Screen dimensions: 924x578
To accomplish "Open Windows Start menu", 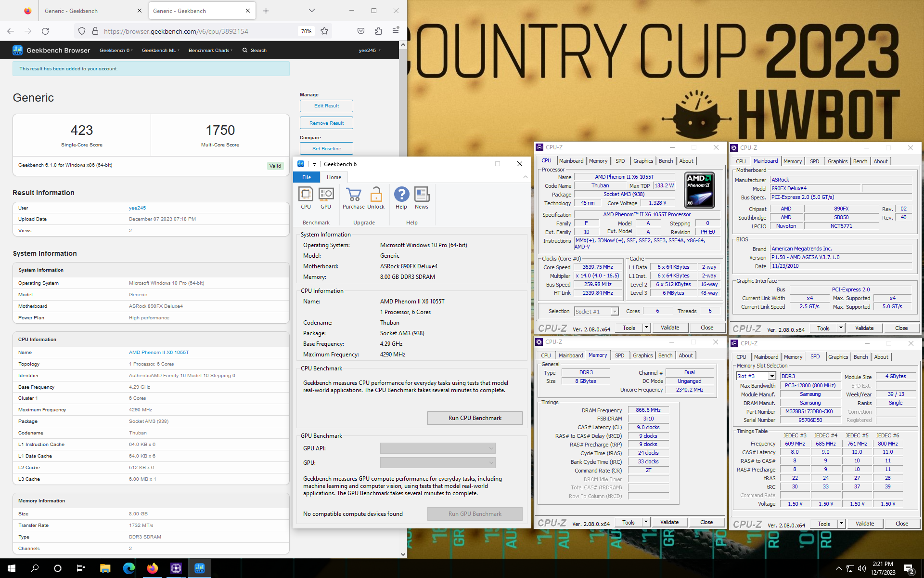I will 12,568.
